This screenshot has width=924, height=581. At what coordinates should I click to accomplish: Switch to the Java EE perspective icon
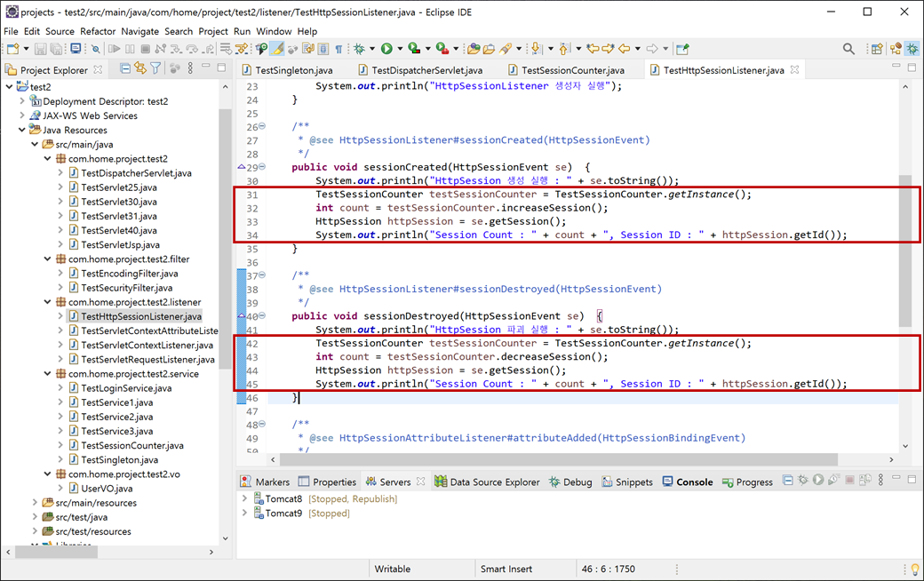(x=896, y=49)
